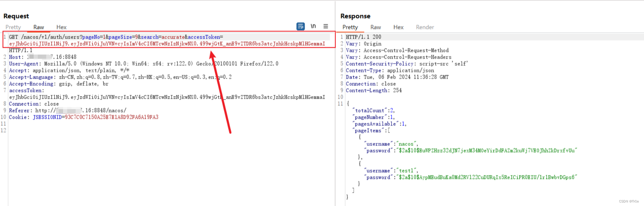
Task: Toggle the \n non-printable characters button
Action: point(313,26)
